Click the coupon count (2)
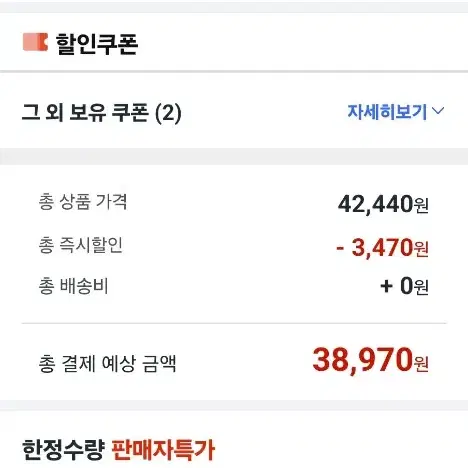Image resolution: width=468 pixels, height=468 pixels. click(x=168, y=113)
